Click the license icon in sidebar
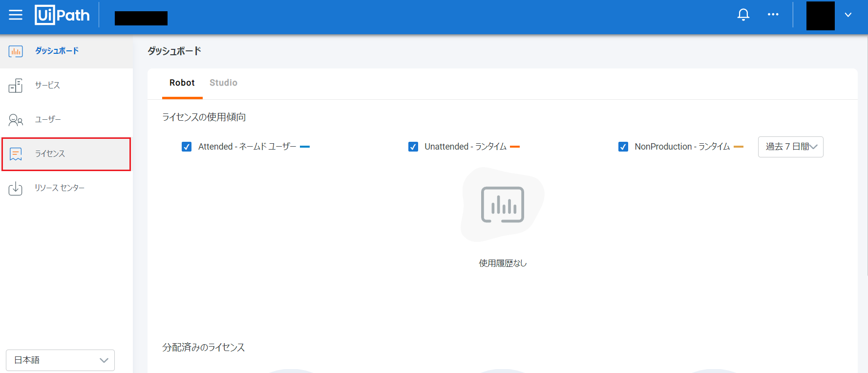The height and width of the screenshot is (373, 868). 16,154
